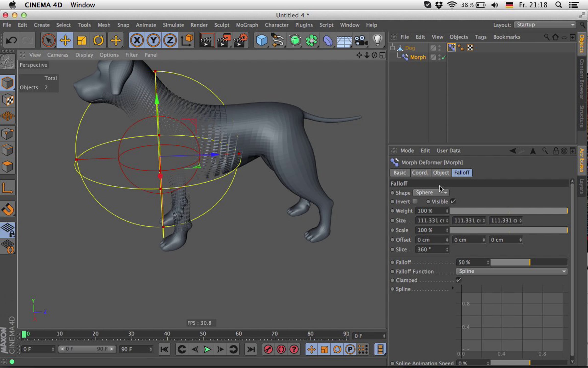Activate the Scale tool
The image size is (588, 368).
pos(82,40)
